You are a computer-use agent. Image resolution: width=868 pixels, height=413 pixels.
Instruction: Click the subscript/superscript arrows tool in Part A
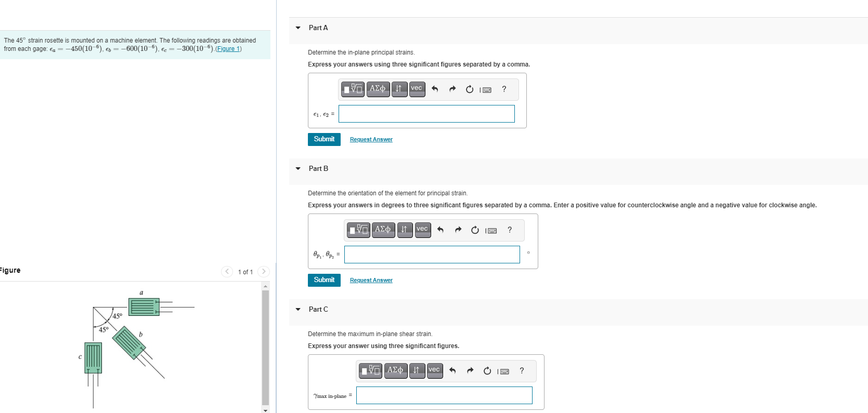coord(399,89)
